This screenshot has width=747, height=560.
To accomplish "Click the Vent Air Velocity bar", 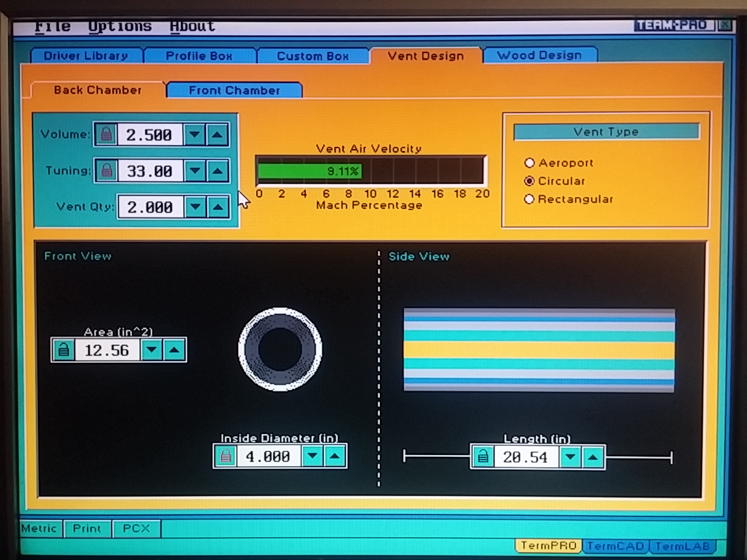I will 371,171.
